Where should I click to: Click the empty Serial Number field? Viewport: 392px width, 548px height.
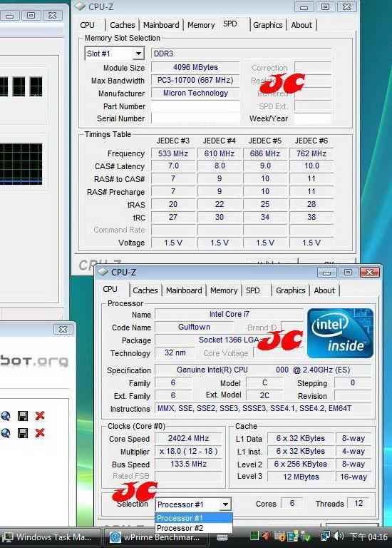[x=195, y=118]
